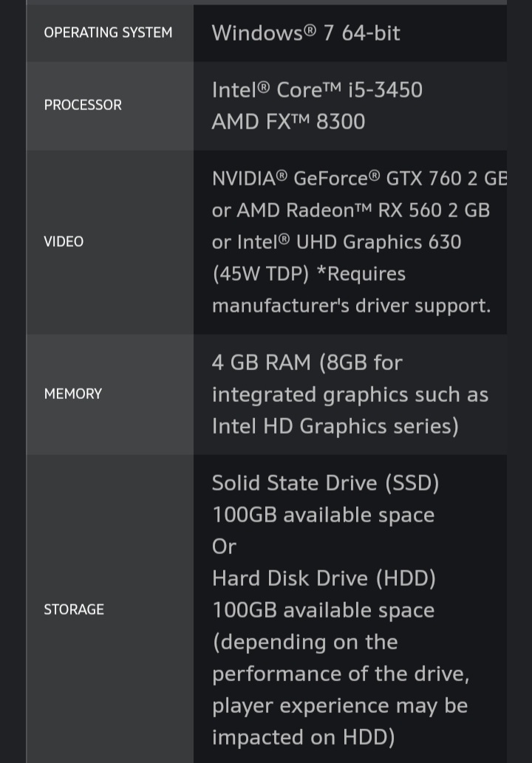Select the Hard Disk Drive (HDD) line
Viewport: 532px width, 763px height.
pos(324,578)
